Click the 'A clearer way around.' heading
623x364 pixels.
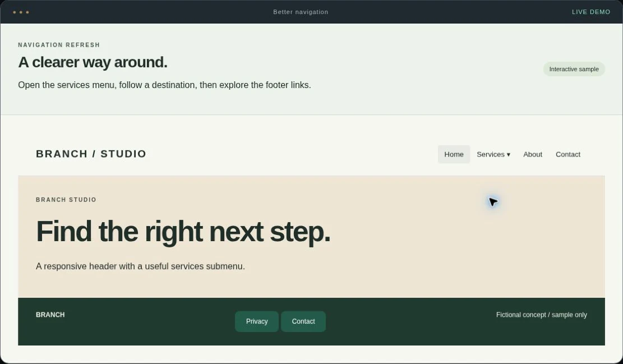[x=93, y=62]
